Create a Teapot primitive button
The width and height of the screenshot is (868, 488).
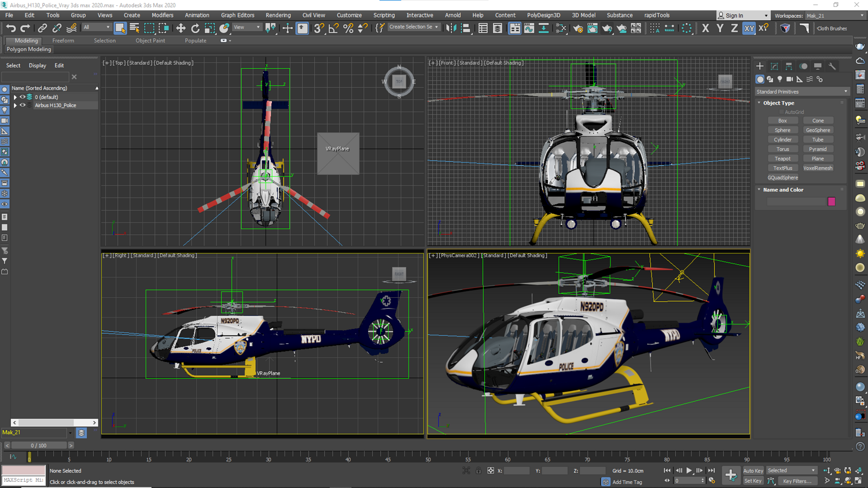point(782,158)
